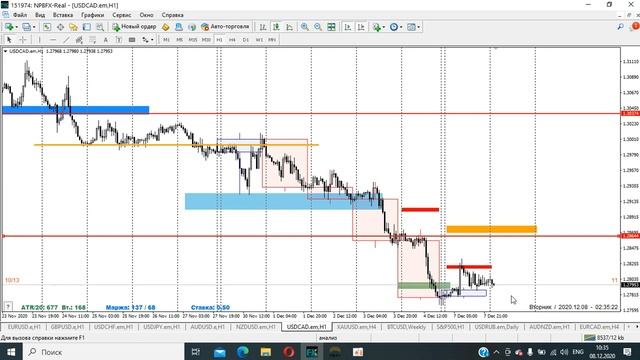This screenshot has height=360, width=640.
Task: Click the signals/market person icon
Action: [x=179, y=27]
